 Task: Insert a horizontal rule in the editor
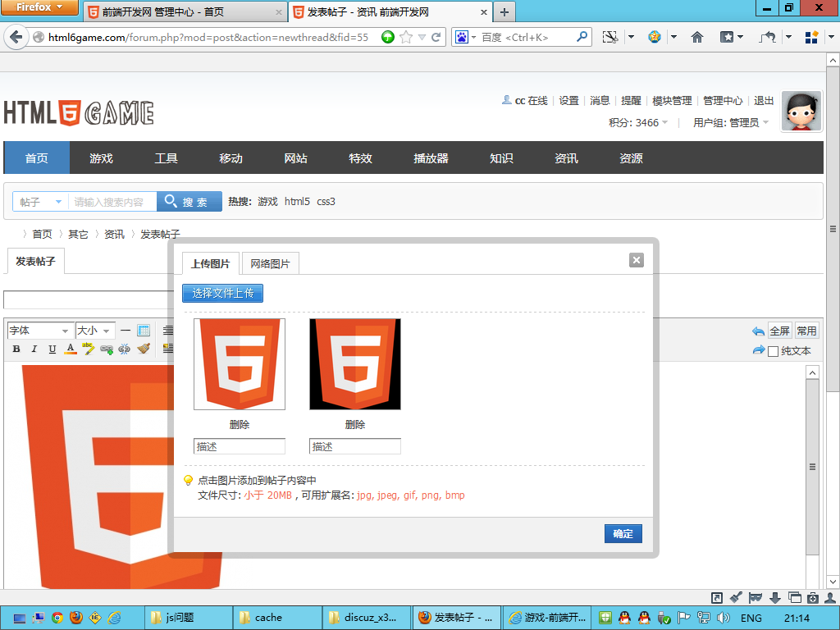(126, 331)
